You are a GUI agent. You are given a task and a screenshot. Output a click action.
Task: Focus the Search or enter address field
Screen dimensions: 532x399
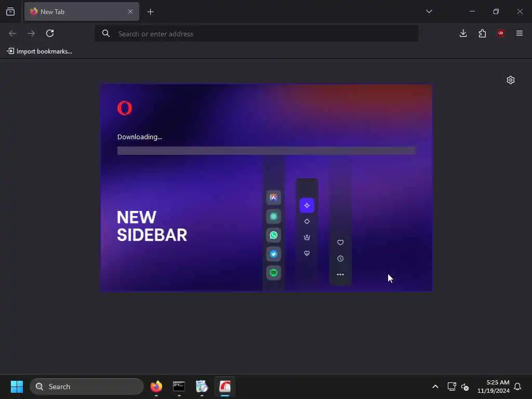coord(257,34)
